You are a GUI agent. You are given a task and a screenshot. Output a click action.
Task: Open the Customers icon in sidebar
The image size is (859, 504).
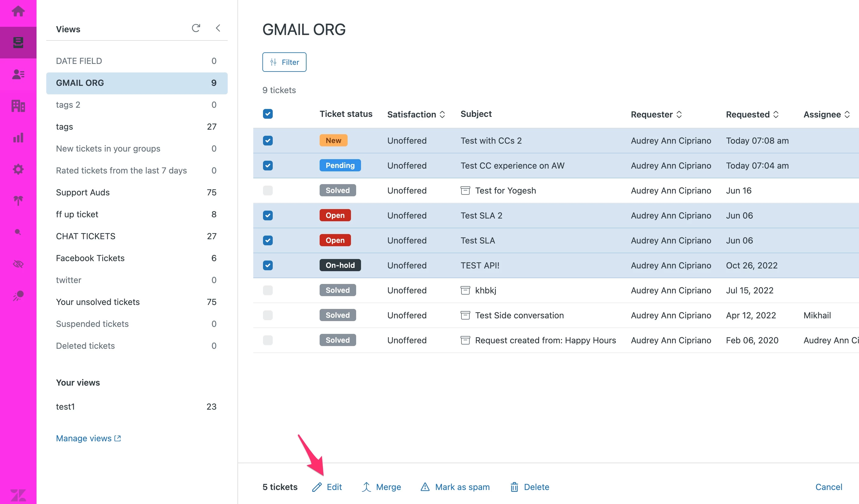pos(18,74)
